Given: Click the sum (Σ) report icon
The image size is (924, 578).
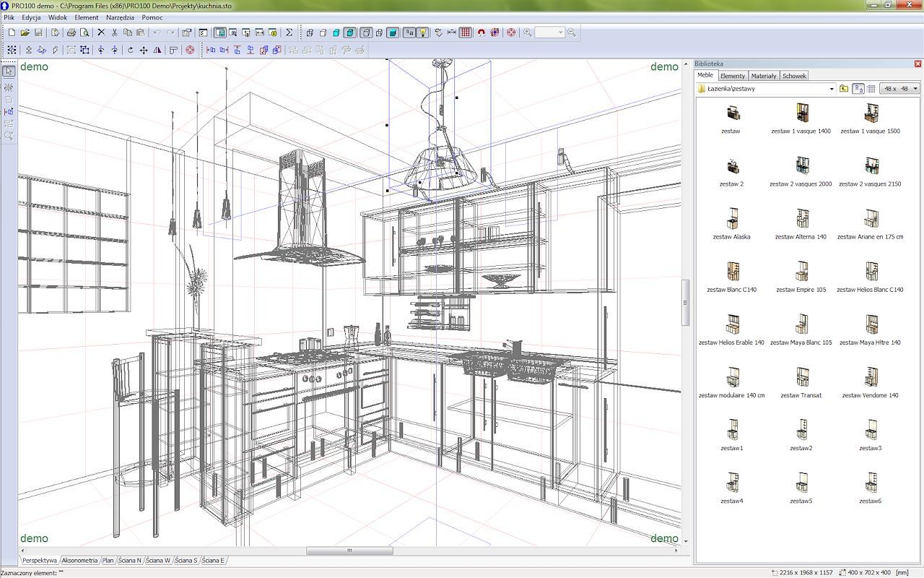Looking at the screenshot, I should 289,33.
